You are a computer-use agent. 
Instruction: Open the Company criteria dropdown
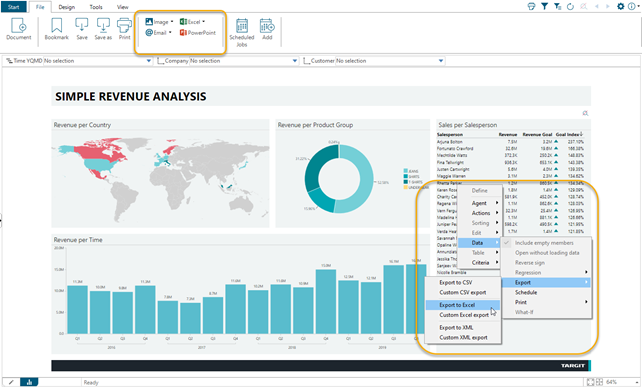295,61
